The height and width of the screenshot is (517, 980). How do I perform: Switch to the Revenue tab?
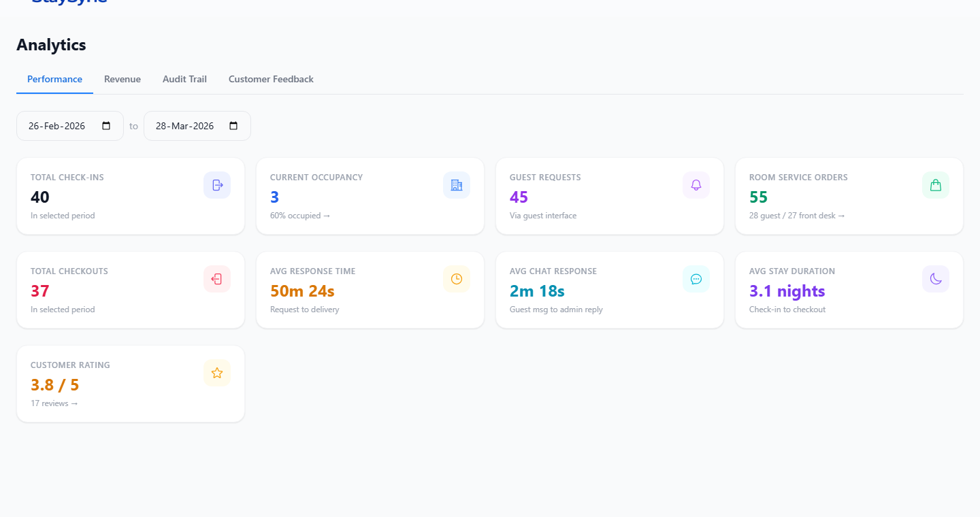(122, 79)
